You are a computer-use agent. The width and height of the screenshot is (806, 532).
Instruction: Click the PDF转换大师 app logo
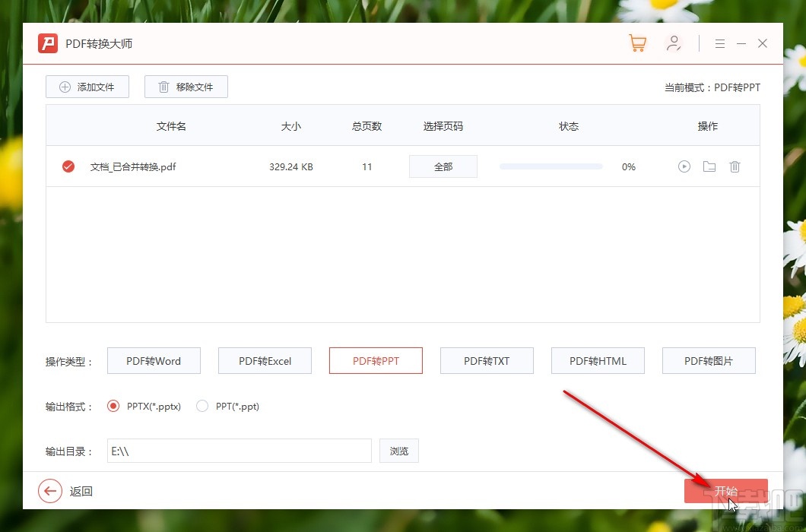pos(48,43)
